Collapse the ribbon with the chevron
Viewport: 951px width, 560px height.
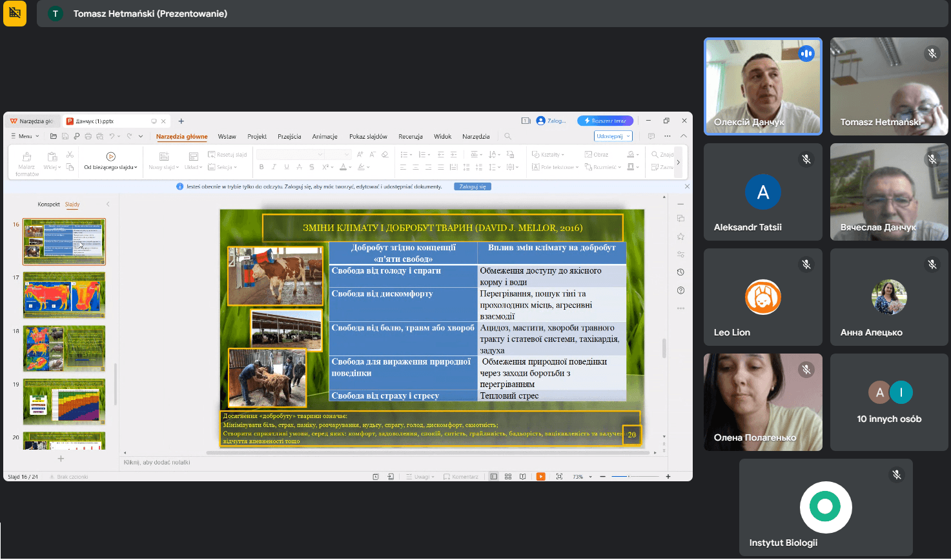click(x=683, y=136)
